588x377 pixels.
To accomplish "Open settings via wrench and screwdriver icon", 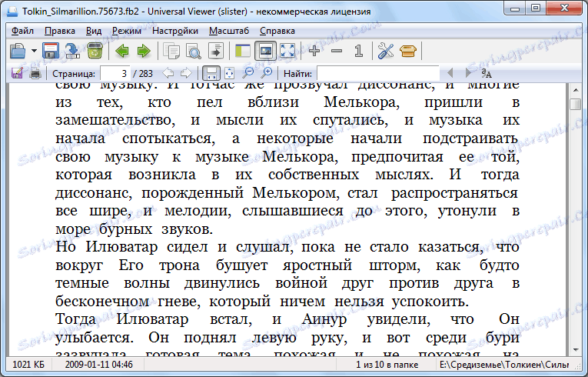I will pos(386,51).
